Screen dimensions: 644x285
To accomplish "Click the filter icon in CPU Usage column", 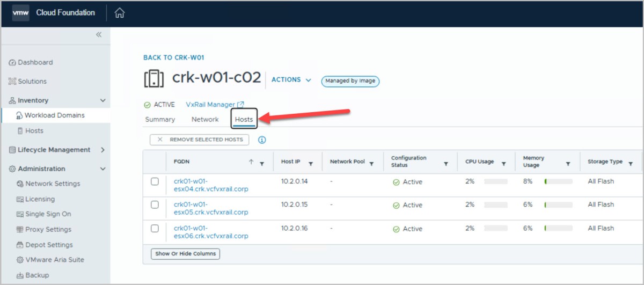I will point(503,164).
